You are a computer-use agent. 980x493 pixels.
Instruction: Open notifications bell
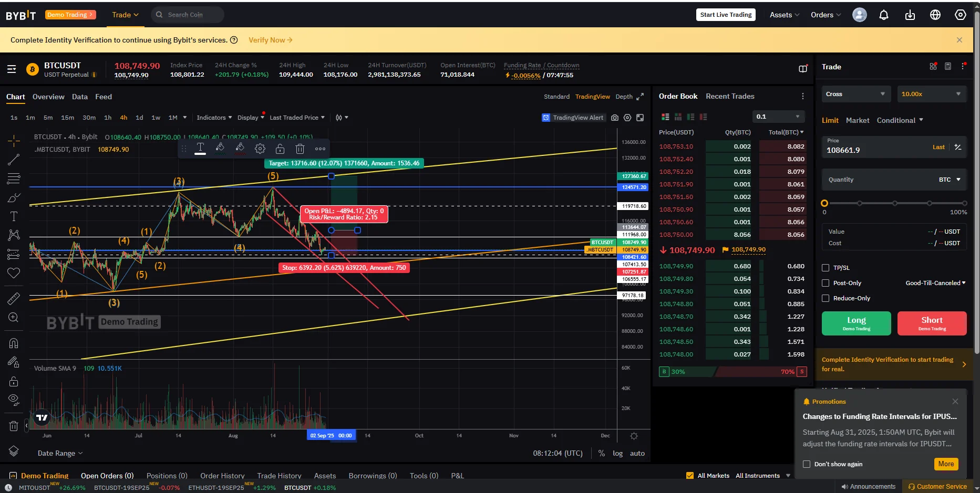[x=884, y=15]
